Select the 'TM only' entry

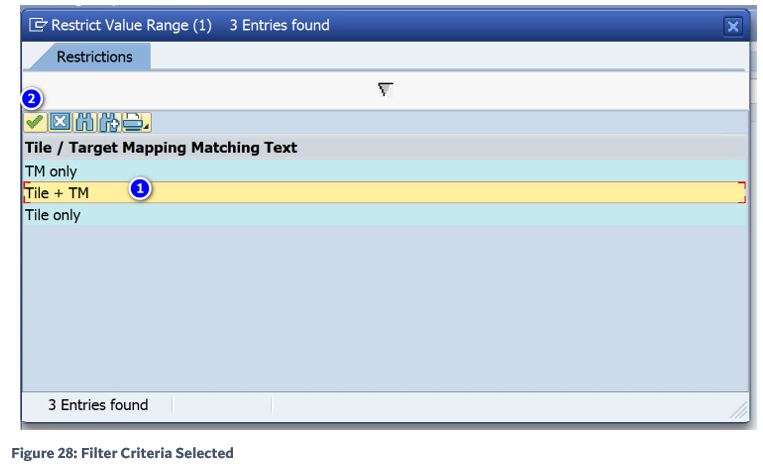coord(51,171)
